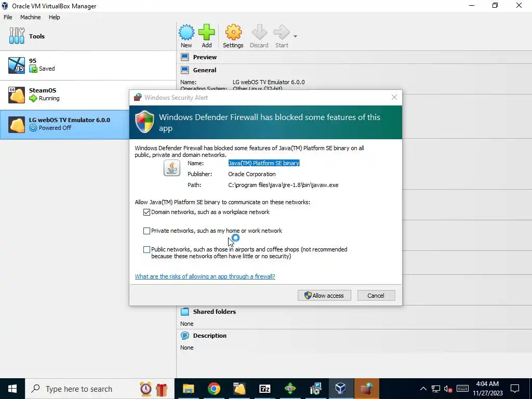
Task: Open File Explorer from the taskbar
Action: (188, 389)
